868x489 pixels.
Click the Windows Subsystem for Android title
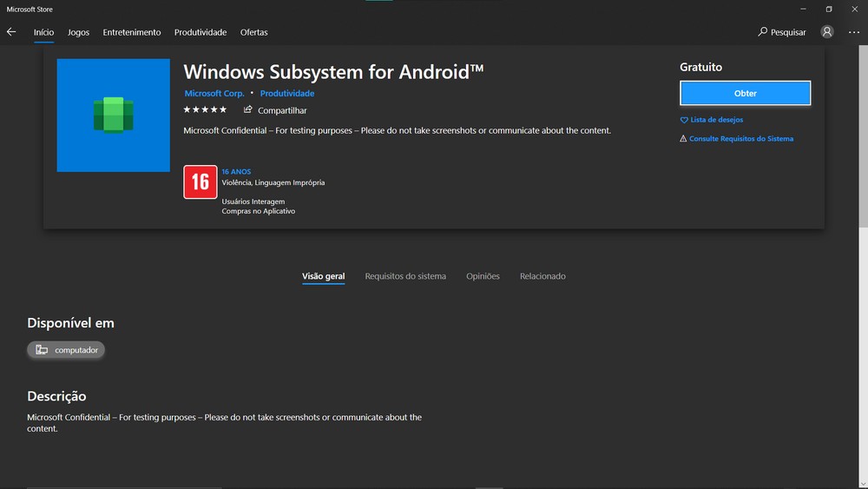pyautogui.click(x=333, y=72)
